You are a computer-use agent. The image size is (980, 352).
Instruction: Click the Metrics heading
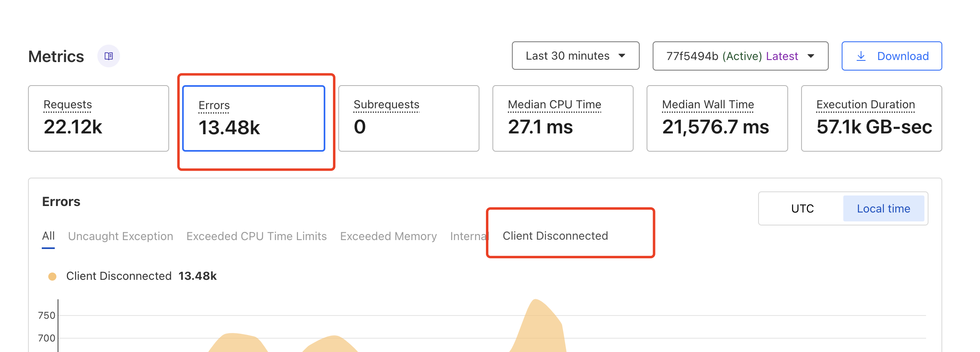[56, 56]
